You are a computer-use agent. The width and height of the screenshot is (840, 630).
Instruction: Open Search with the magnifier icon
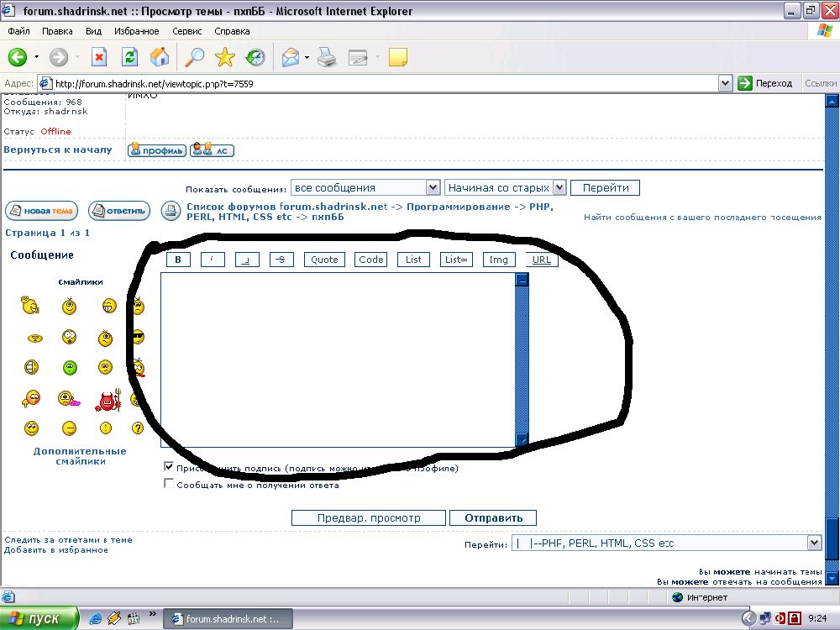(x=194, y=57)
